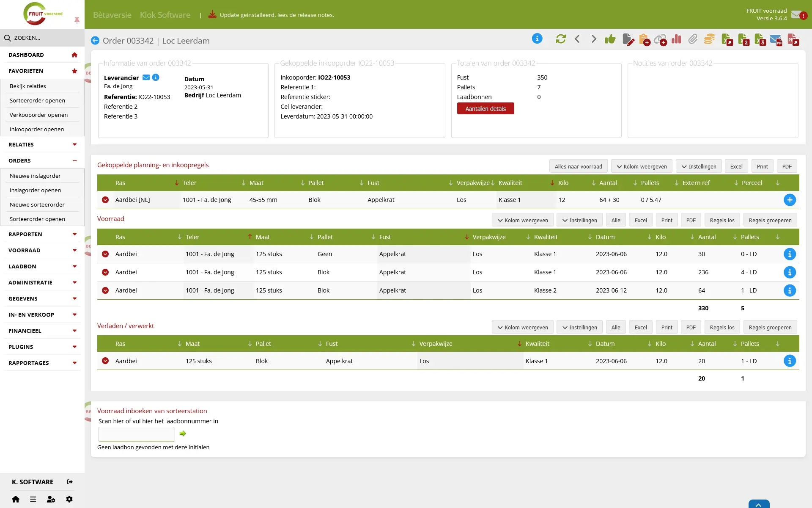The image size is (812, 508).
Task: Go to previous order with left chevron
Action: pyautogui.click(x=577, y=39)
